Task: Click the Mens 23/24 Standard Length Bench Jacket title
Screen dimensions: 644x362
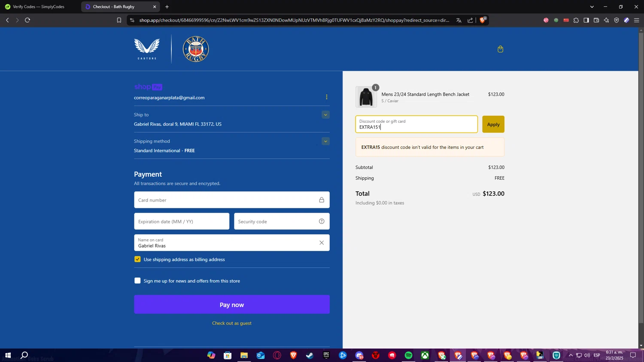Action: [x=425, y=94]
